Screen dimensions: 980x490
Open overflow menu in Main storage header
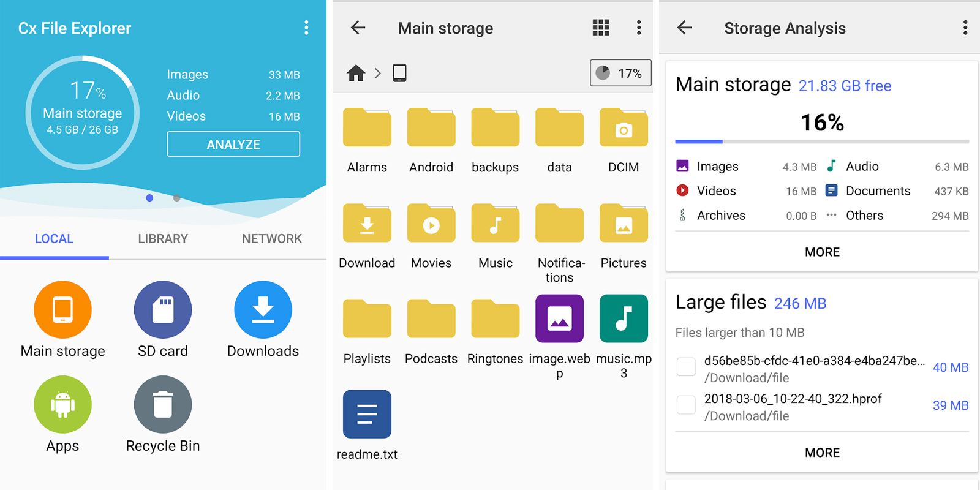[639, 28]
